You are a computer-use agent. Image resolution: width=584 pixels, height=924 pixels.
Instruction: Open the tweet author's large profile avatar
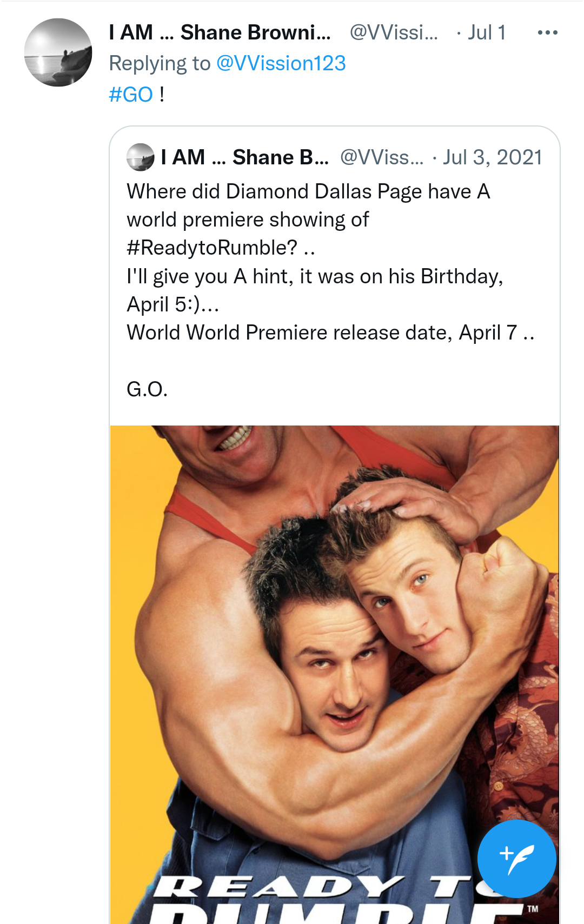click(58, 52)
